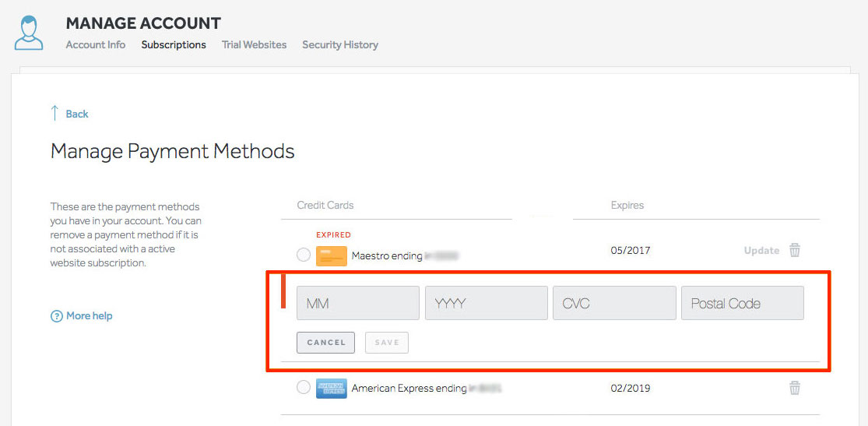Click Update for the Maestro card

[761, 251]
